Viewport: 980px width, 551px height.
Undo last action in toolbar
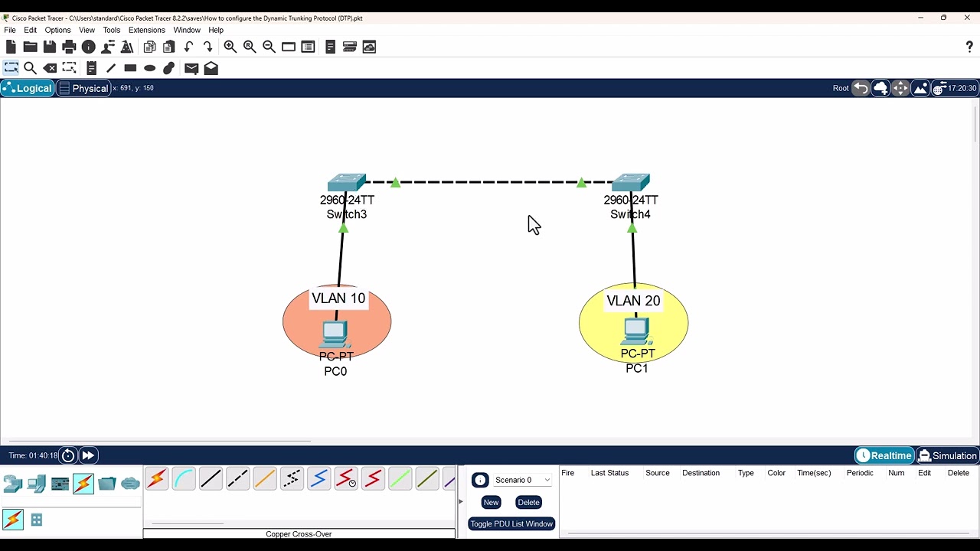click(188, 47)
